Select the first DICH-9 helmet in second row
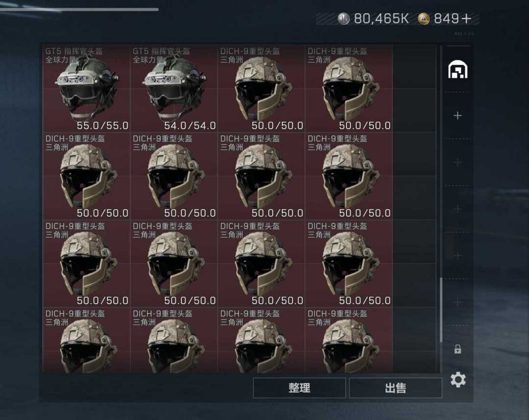This screenshot has width=529, height=420. (86, 176)
